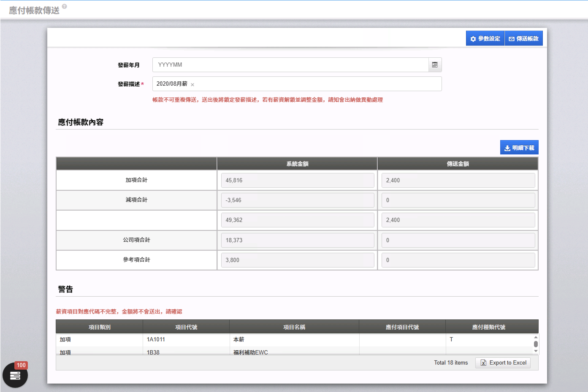Sort by 項目代號 column header
588x392 pixels.
pos(186,327)
